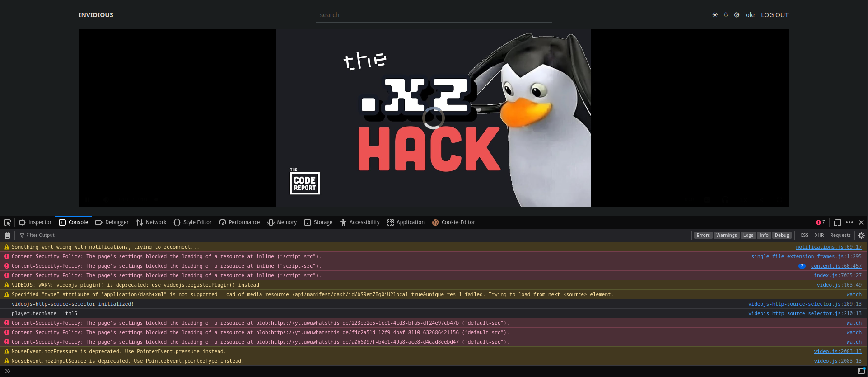Screen dimensions: 868x377
Task: Open videojs-http-source-selector.js:210:13 link
Action: (x=805, y=313)
